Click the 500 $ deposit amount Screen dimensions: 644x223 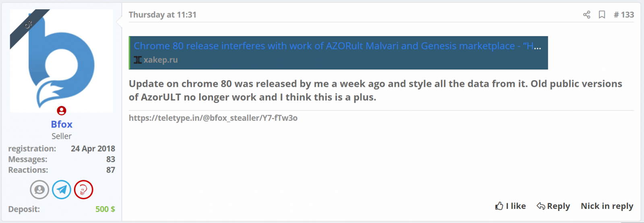coord(105,209)
